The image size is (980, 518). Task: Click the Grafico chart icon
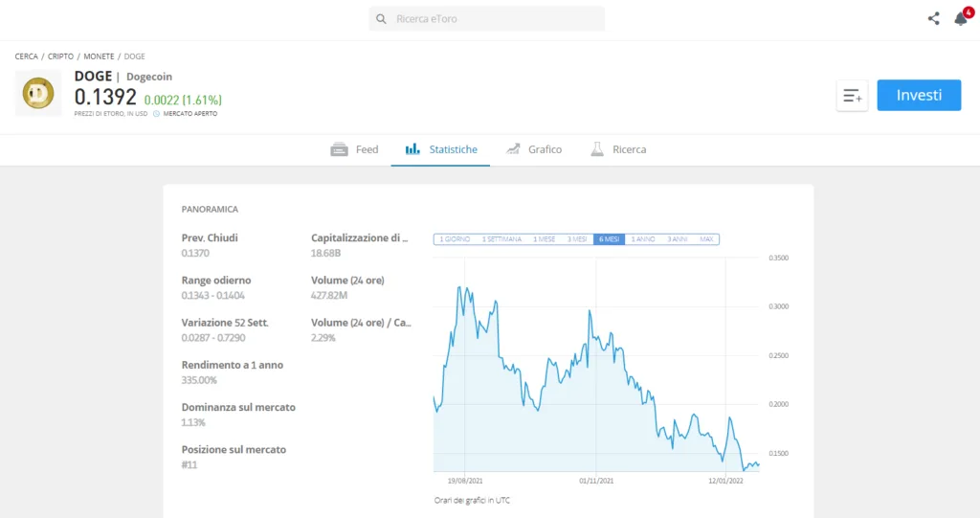coord(513,149)
